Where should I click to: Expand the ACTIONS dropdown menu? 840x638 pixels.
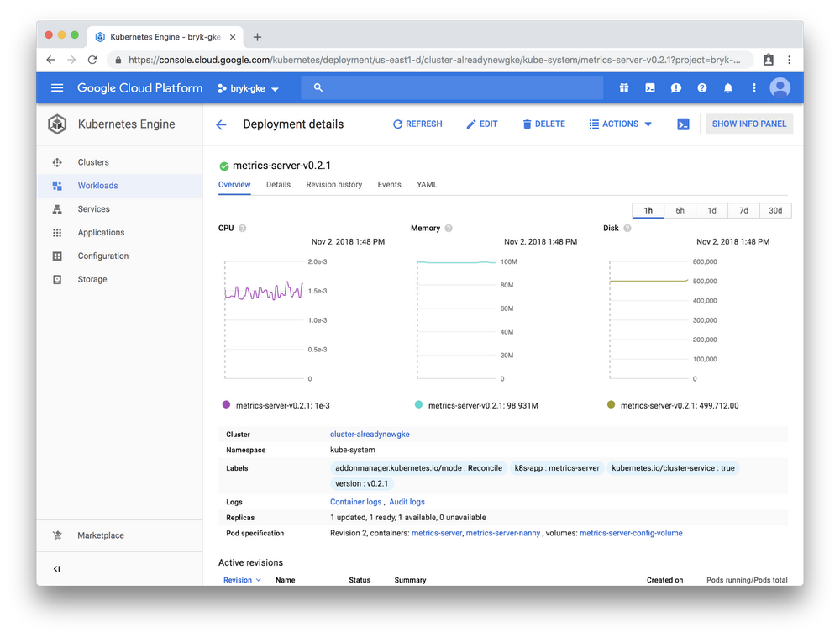(621, 124)
